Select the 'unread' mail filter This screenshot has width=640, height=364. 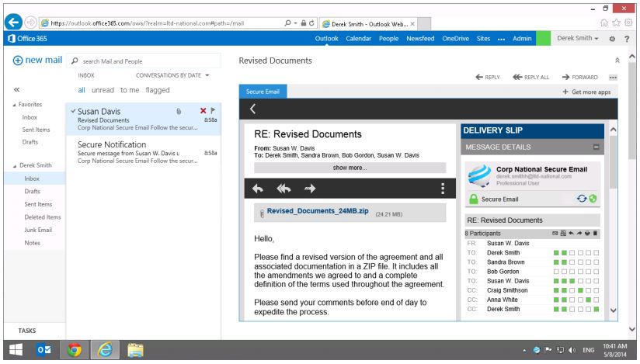click(103, 90)
